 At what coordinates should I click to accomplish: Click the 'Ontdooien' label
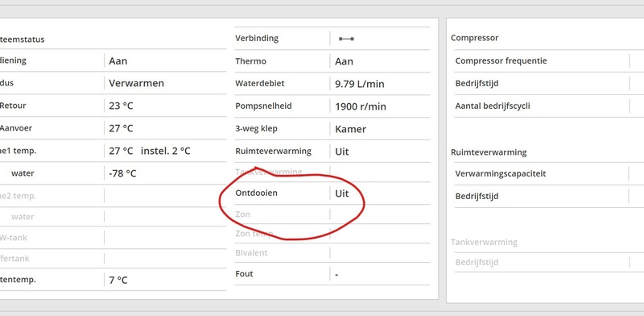(256, 193)
